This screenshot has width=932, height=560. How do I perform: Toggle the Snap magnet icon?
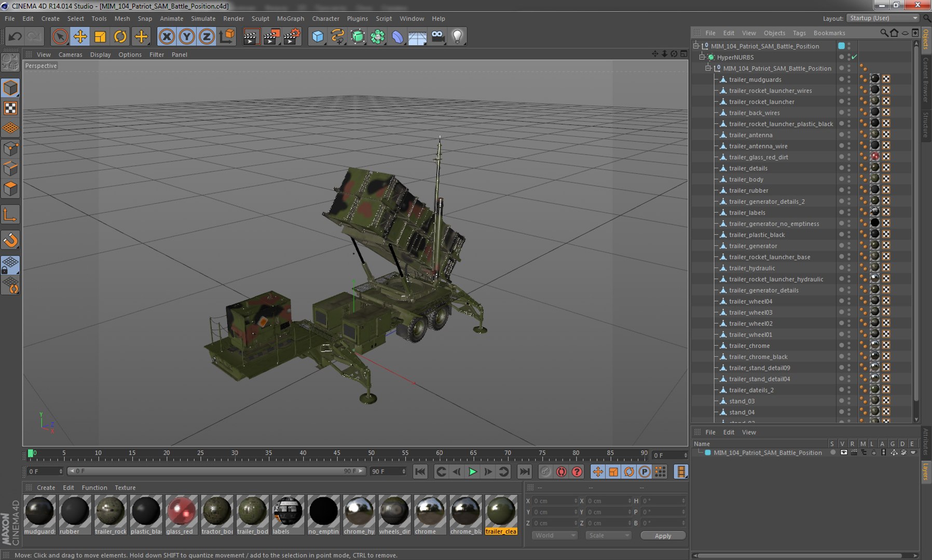click(x=10, y=240)
